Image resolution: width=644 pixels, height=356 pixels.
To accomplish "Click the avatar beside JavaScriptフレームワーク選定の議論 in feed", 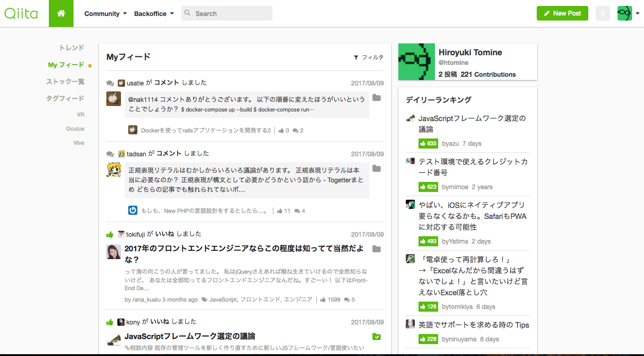I will pos(114,340).
